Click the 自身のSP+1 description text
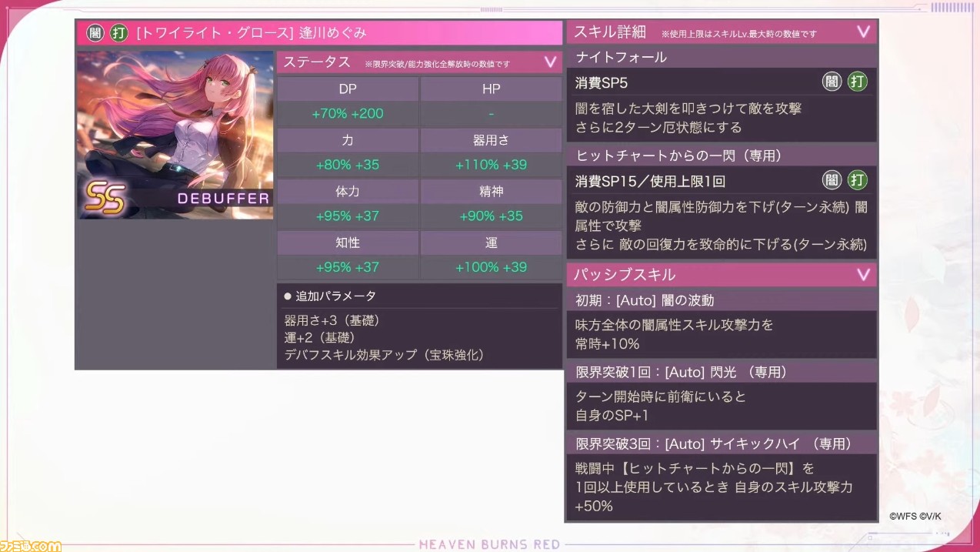Viewport: 980px width, 552px height. pyautogui.click(x=612, y=415)
